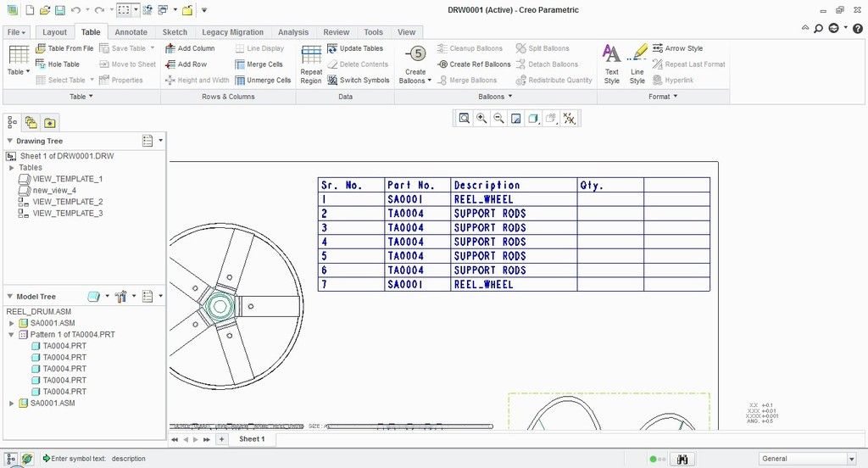
Task: Click Repaint icon in graphics toolbar
Action: click(x=516, y=118)
